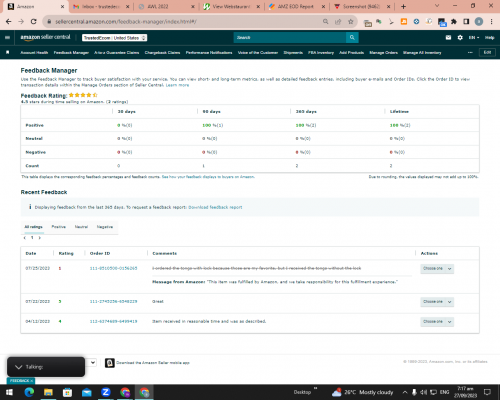The height and width of the screenshot is (400, 500).
Task: Select the Neutral feedback tab
Action: (x=81, y=227)
